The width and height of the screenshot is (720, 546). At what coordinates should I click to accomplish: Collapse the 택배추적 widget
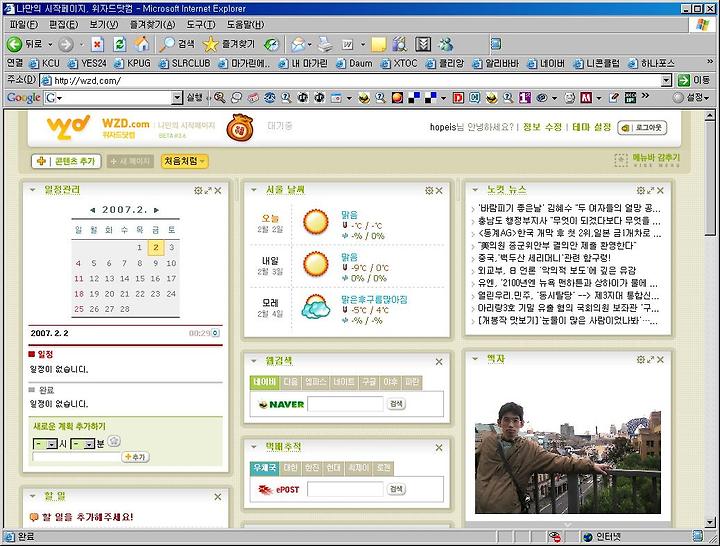(x=253, y=446)
